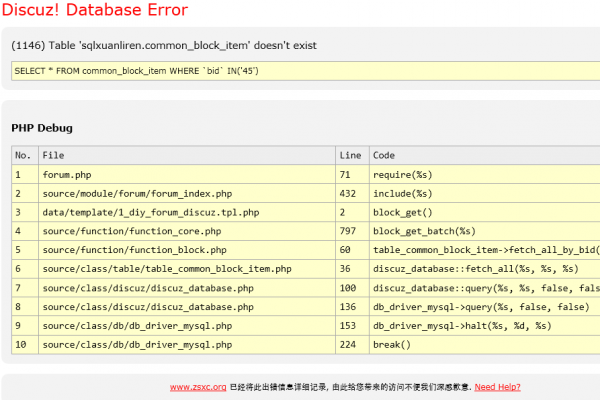Click the 'Line' column header
600x400 pixels.
pyautogui.click(x=352, y=155)
